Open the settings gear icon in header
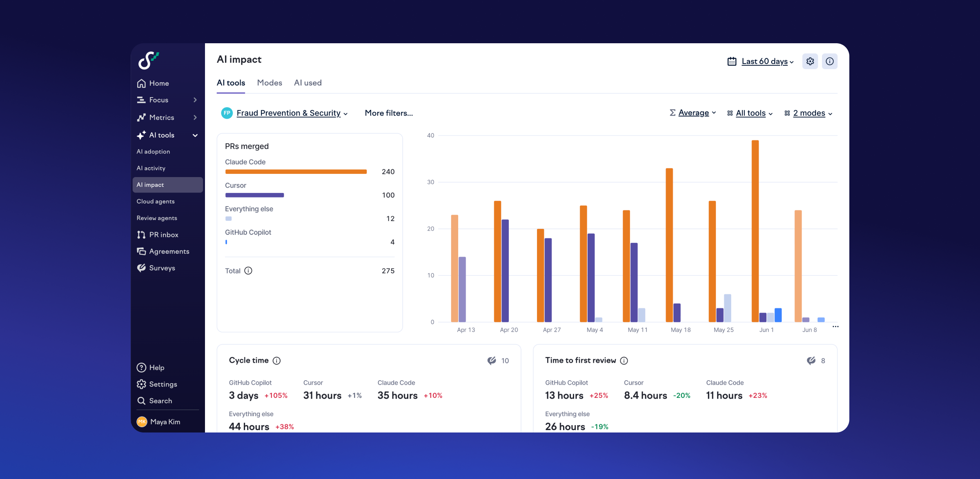 tap(810, 61)
